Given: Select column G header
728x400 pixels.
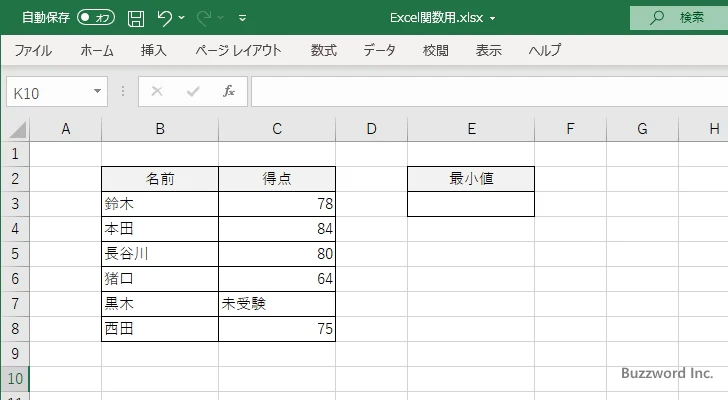Looking at the screenshot, I should coord(642,129).
